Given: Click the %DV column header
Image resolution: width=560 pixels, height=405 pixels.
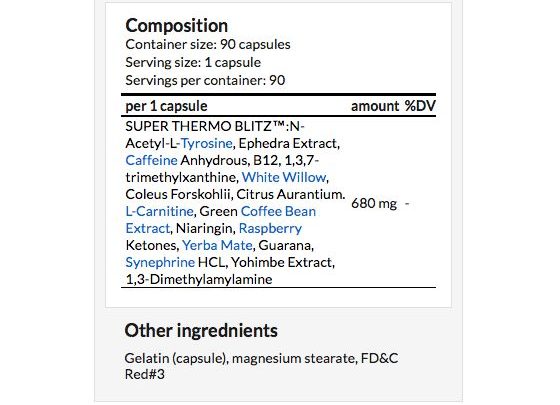Looking at the screenshot, I should pyautogui.click(x=420, y=106).
